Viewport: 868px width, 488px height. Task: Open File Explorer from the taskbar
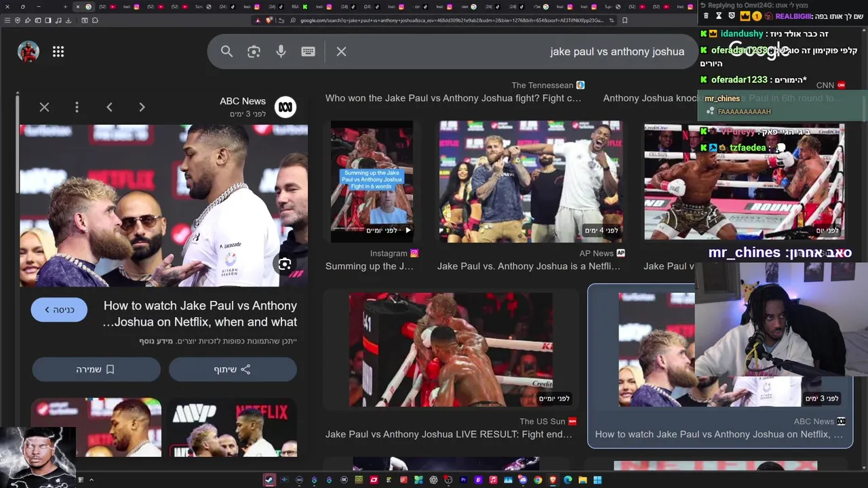click(x=583, y=480)
